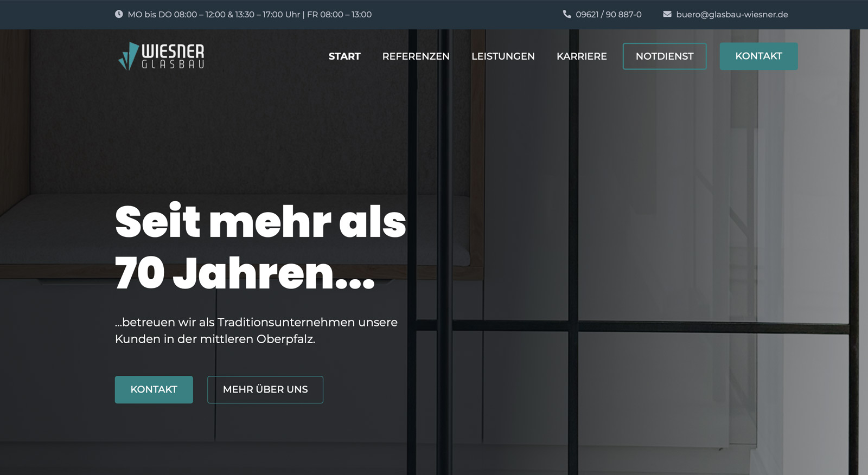Viewport: 868px width, 475px height.
Task: Click the KONTAKT button in header
Action: point(758,56)
